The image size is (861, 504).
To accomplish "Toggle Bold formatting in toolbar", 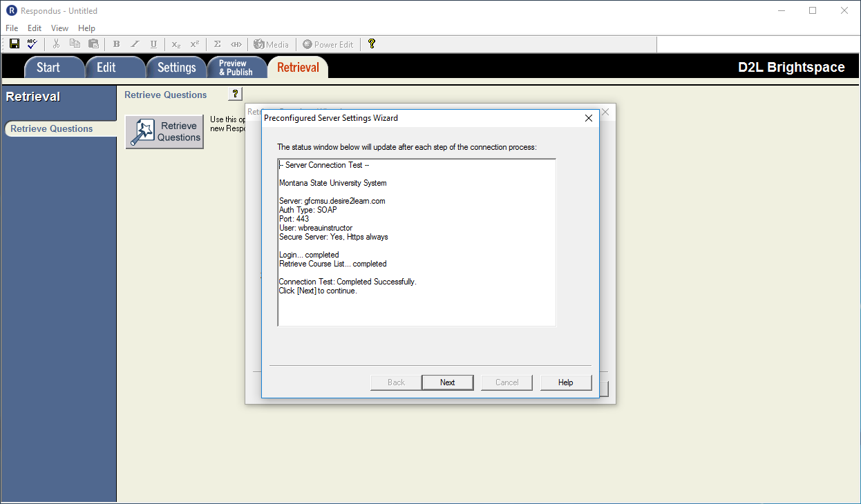I will tap(116, 44).
